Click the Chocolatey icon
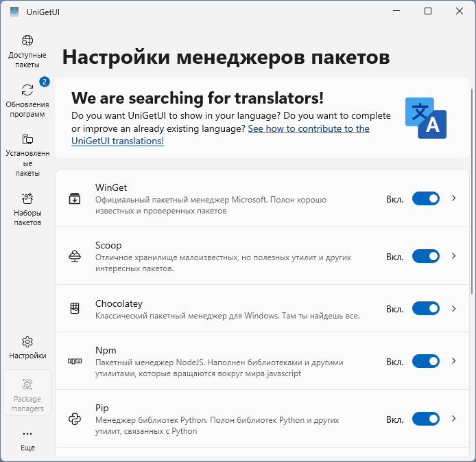Image resolution: width=476 pixels, height=462 pixels. [75, 308]
